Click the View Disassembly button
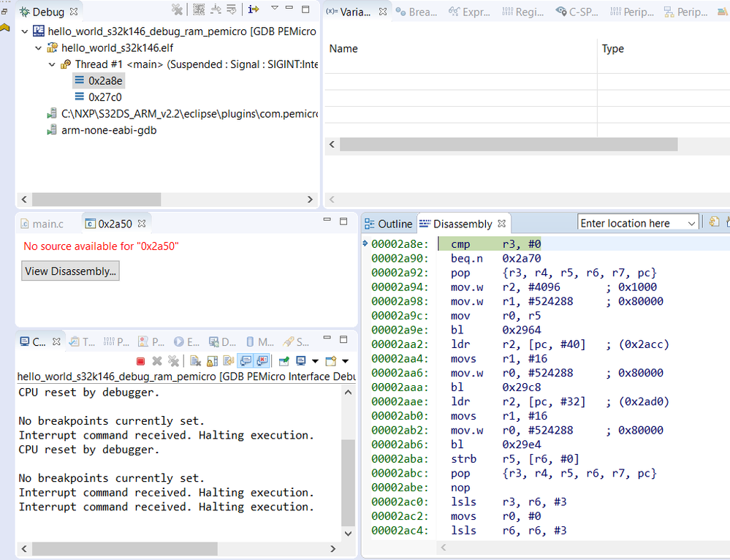This screenshot has width=730, height=560. pos(70,271)
